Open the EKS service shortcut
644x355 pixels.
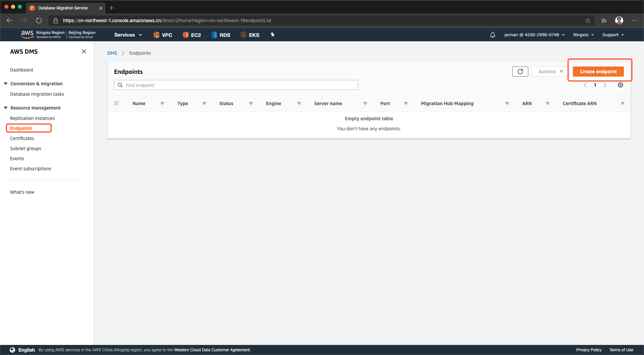point(250,35)
